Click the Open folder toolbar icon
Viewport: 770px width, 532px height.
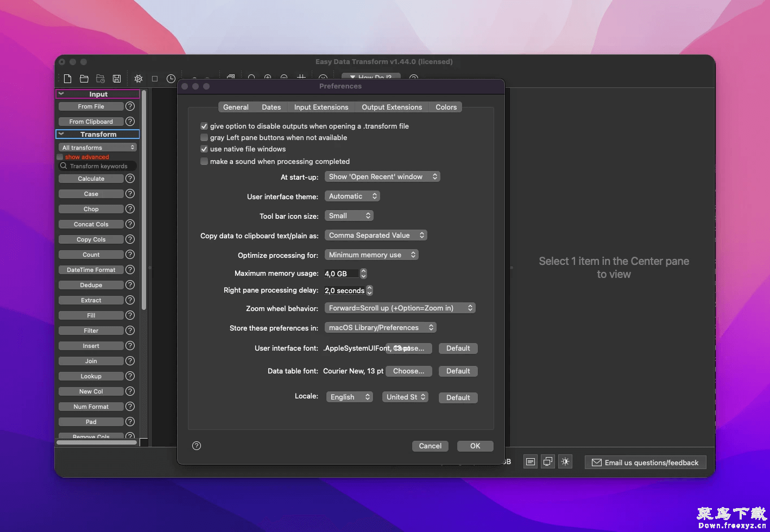click(x=84, y=79)
